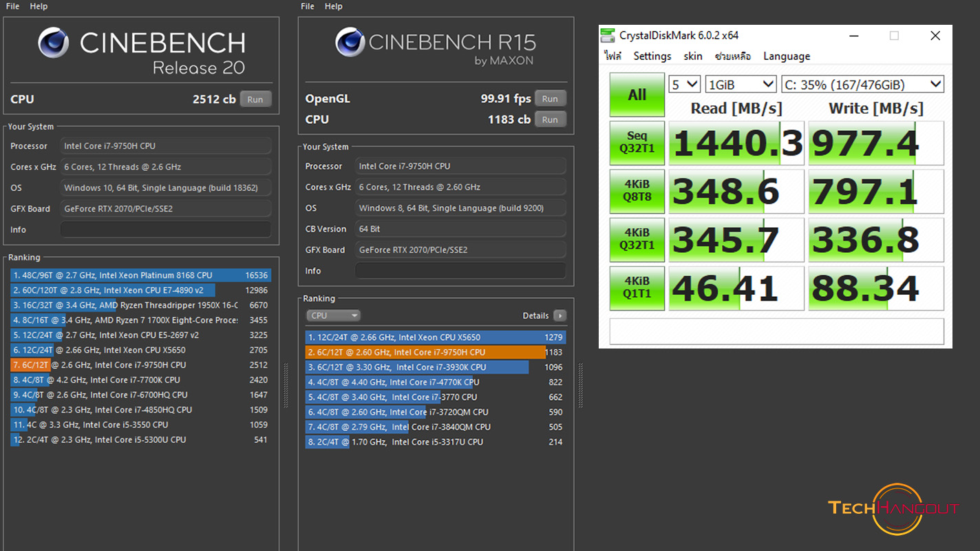980x551 pixels.
Task: Click the 4KiB Q8T8 write value 797.1
Action: coord(876,191)
